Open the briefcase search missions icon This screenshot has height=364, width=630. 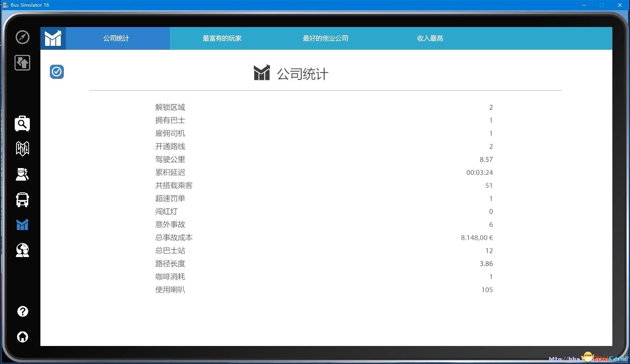[22, 123]
